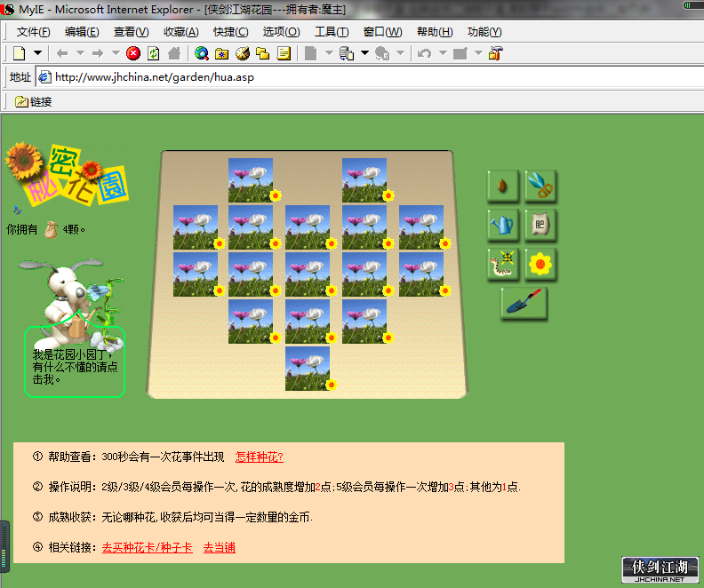Open the 功能(Y) menu
This screenshot has height=588, width=704.
[x=484, y=32]
